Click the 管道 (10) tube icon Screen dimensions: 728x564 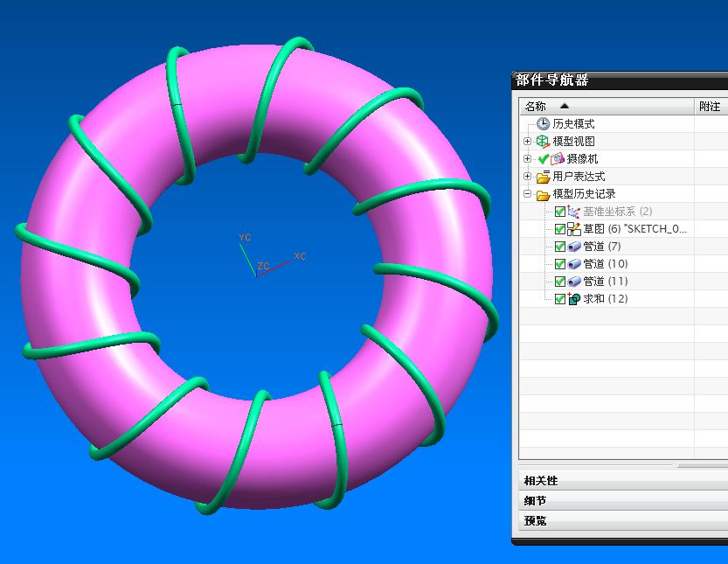click(574, 264)
